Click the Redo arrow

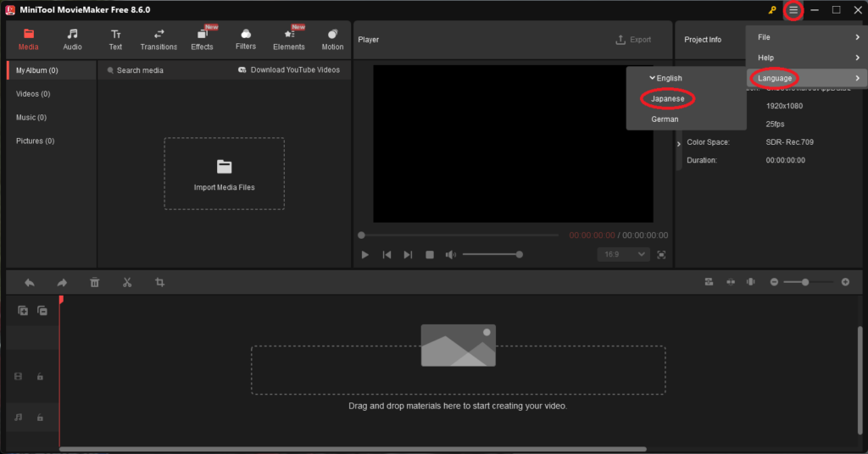pos(62,283)
